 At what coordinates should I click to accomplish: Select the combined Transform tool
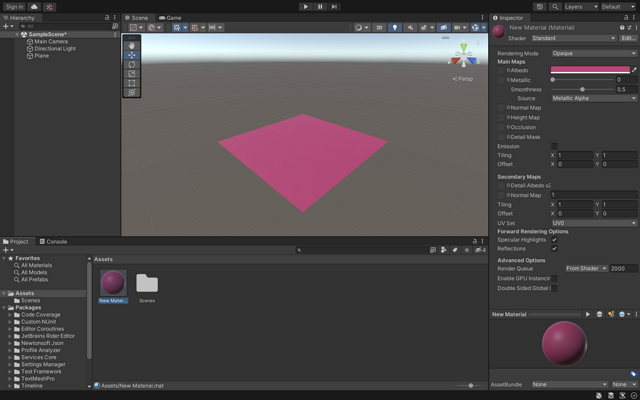click(x=131, y=93)
